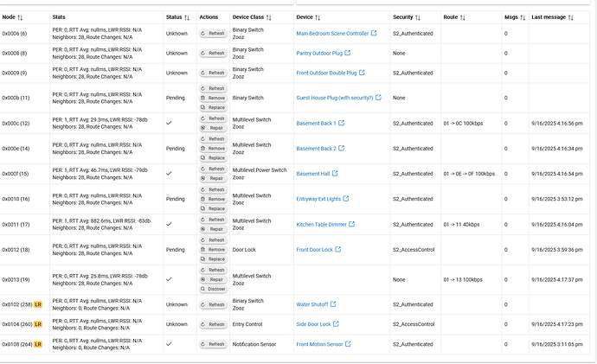Open external link icon beside Main Bedroom Scene Controller

(x=374, y=34)
